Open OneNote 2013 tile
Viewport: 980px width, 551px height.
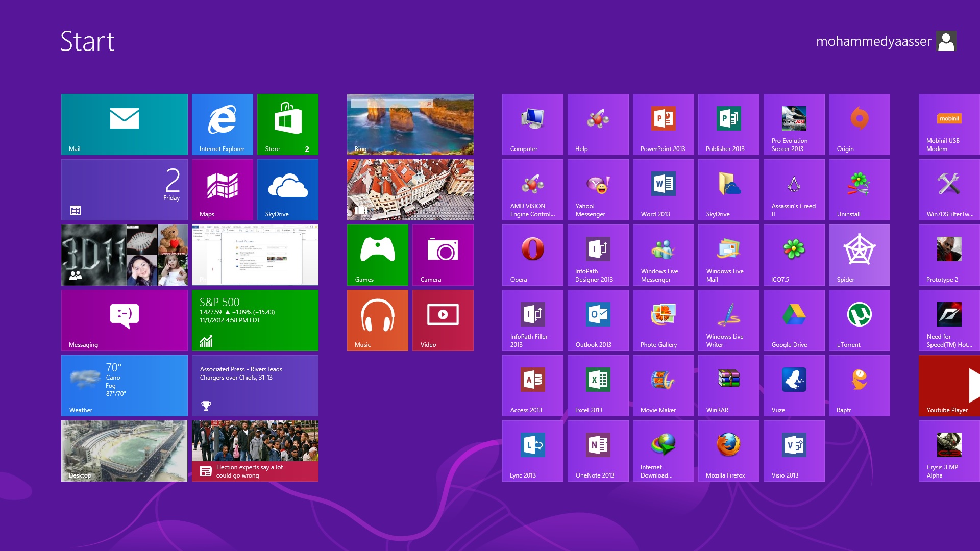point(598,451)
